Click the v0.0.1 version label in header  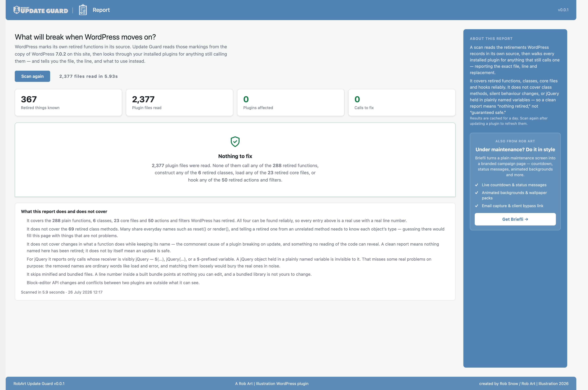pyautogui.click(x=563, y=10)
